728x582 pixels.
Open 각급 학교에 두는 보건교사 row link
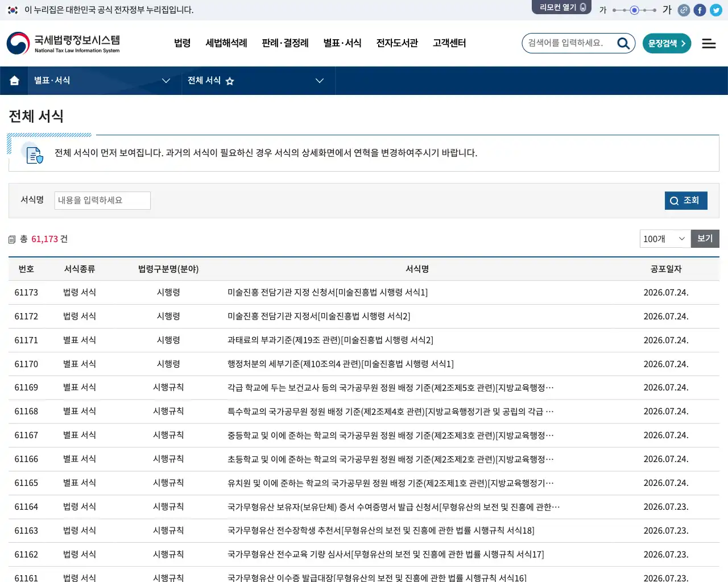[x=391, y=388]
